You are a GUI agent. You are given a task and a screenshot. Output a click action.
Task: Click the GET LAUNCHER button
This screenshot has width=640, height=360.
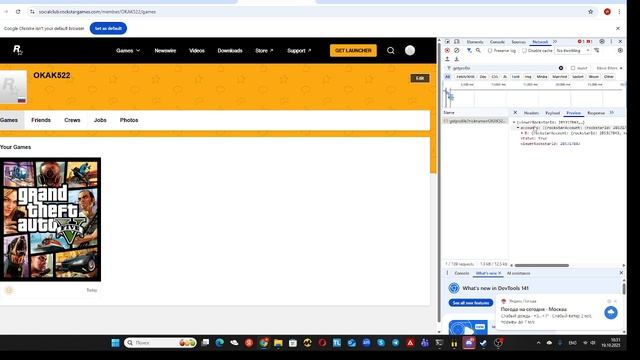click(x=353, y=51)
